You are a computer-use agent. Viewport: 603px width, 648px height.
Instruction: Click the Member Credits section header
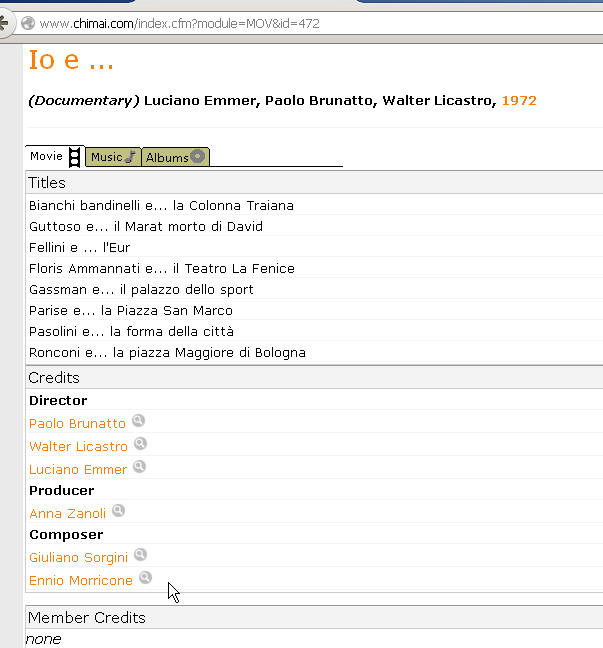click(314, 618)
